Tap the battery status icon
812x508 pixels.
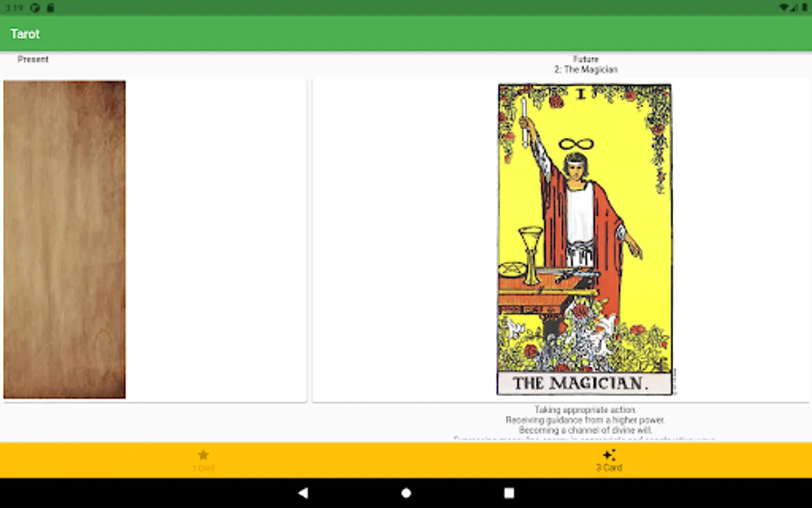tap(805, 7)
